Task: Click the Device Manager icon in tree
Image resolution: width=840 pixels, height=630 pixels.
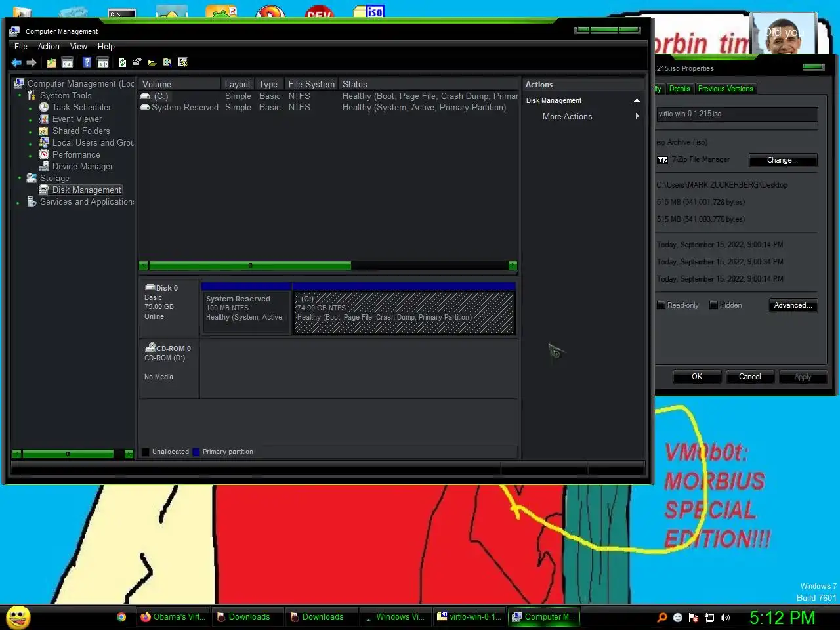Action: click(44, 166)
